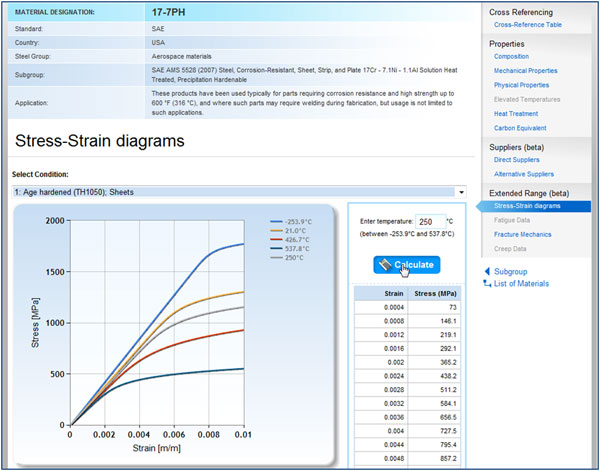Open the Cross-Reference Table link
The height and width of the screenshot is (471, 600).
point(527,23)
